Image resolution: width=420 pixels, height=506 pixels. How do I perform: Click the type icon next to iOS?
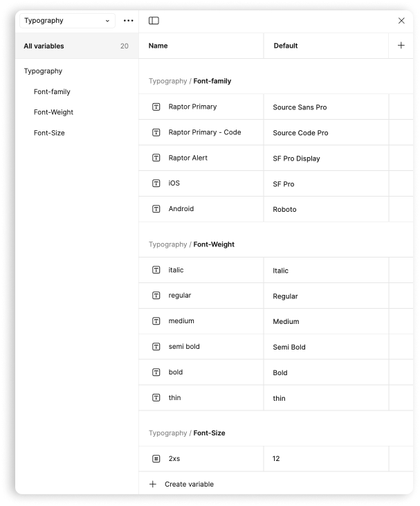pos(156,183)
